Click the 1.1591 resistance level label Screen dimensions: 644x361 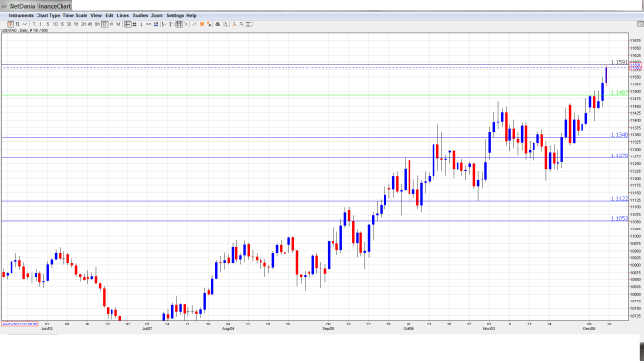pos(619,62)
